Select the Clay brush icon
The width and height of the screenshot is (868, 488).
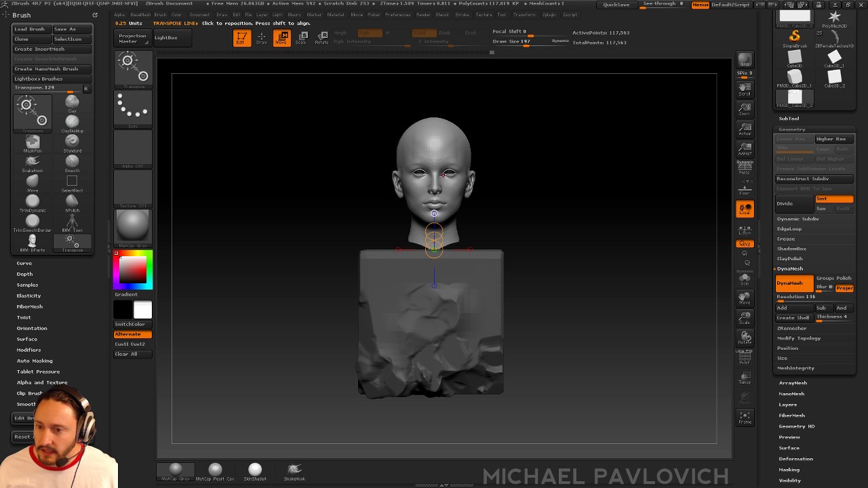[72, 103]
